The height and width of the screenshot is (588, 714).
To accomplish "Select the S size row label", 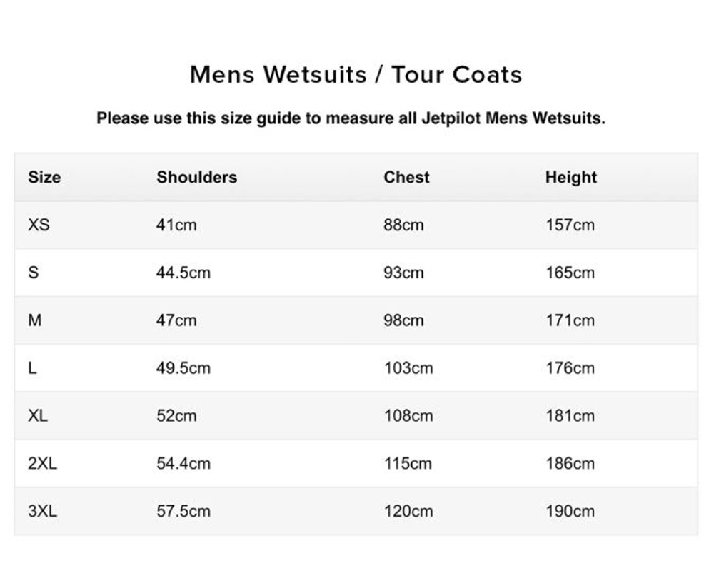I will 34,273.
